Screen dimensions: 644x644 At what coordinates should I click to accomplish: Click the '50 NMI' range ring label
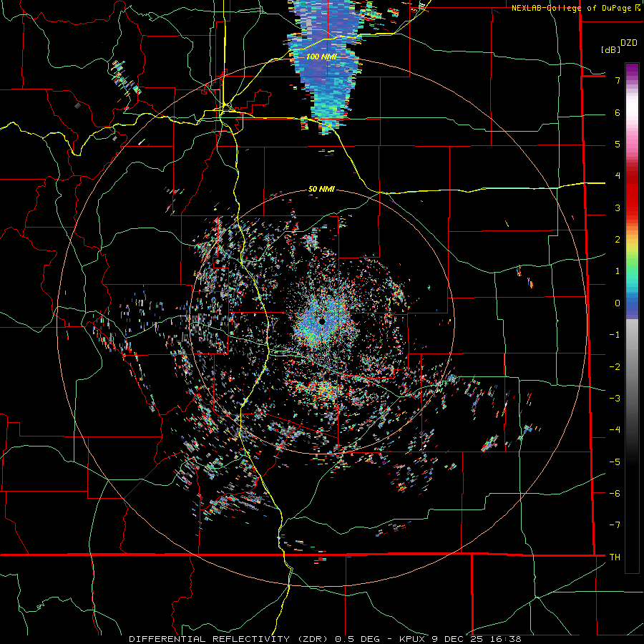tap(321, 190)
